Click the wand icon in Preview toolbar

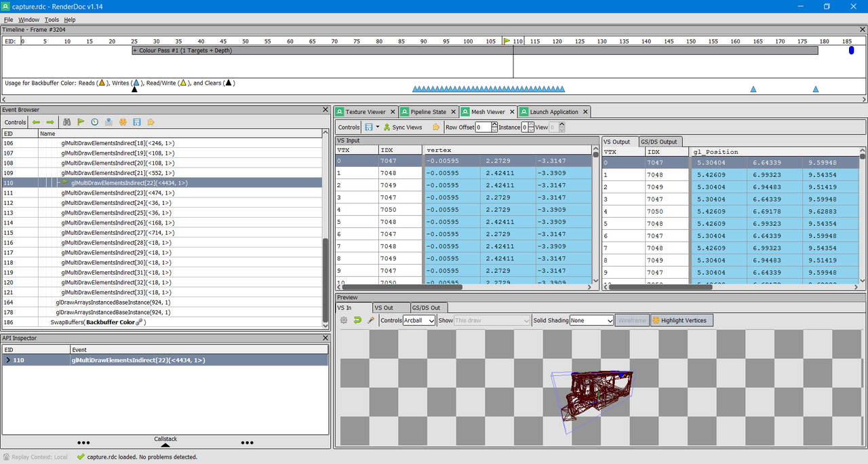click(x=371, y=320)
